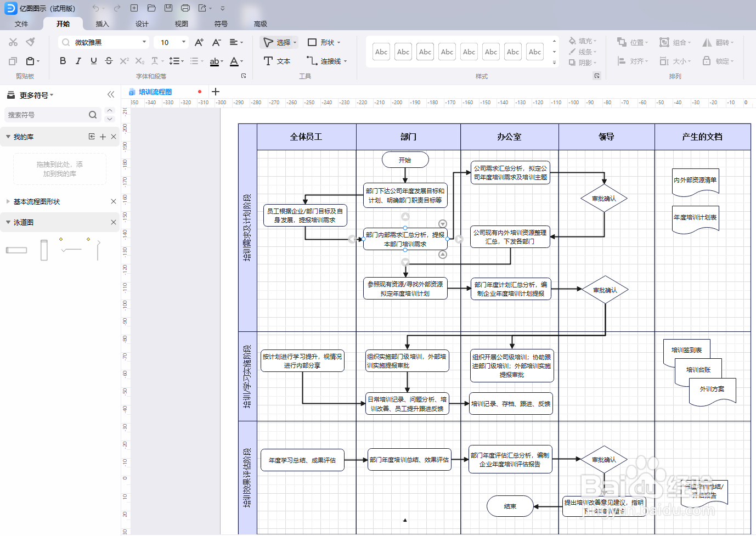Select the Text tool
This screenshot has height=536, width=756.
[277, 61]
